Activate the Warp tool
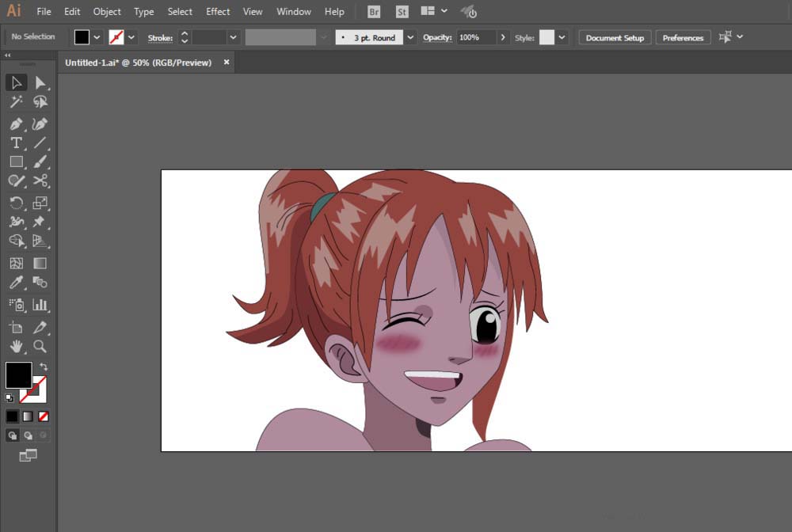 tap(16, 222)
